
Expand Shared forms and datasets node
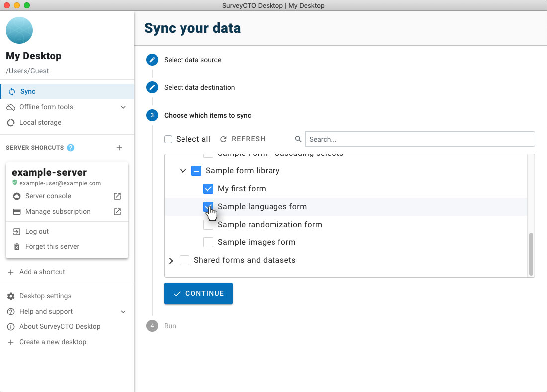(171, 261)
